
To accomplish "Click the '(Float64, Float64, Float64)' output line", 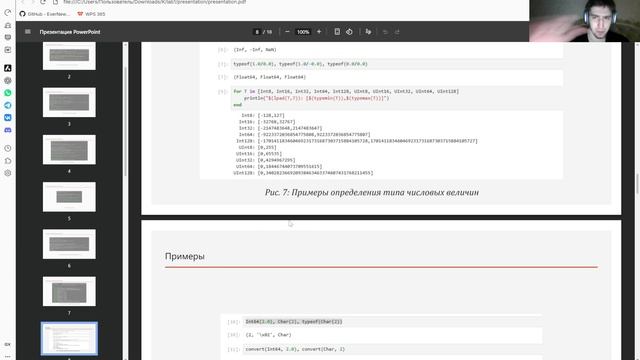I will [x=269, y=77].
